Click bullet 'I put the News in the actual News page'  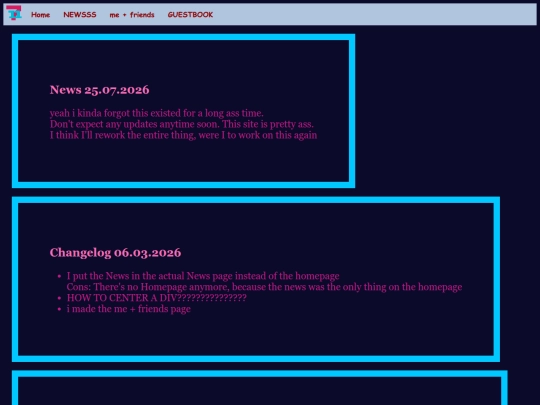pos(203,276)
